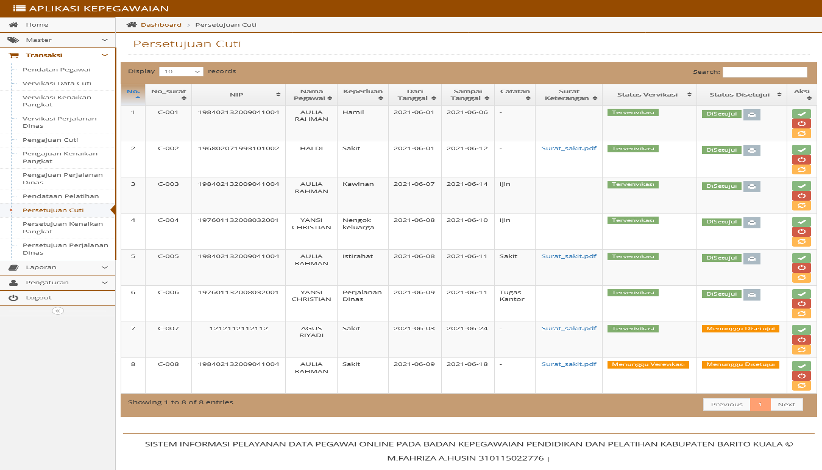The image size is (822, 470).
Task: Click orange refresh icon for row C-003
Action: 801,205
